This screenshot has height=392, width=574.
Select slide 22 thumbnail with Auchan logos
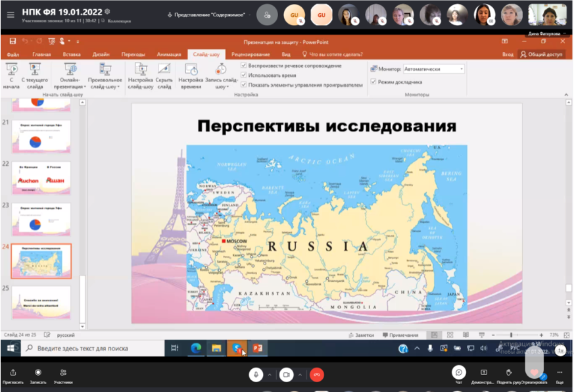click(41, 178)
